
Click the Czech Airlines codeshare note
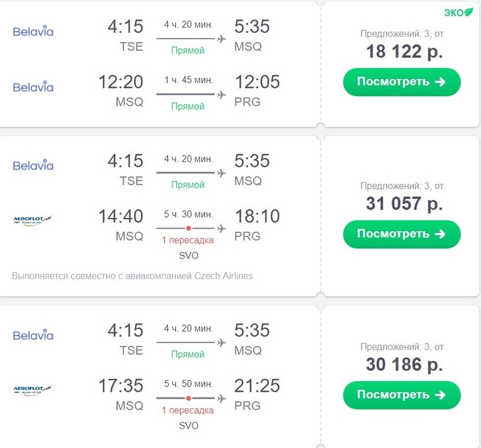[133, 276]
